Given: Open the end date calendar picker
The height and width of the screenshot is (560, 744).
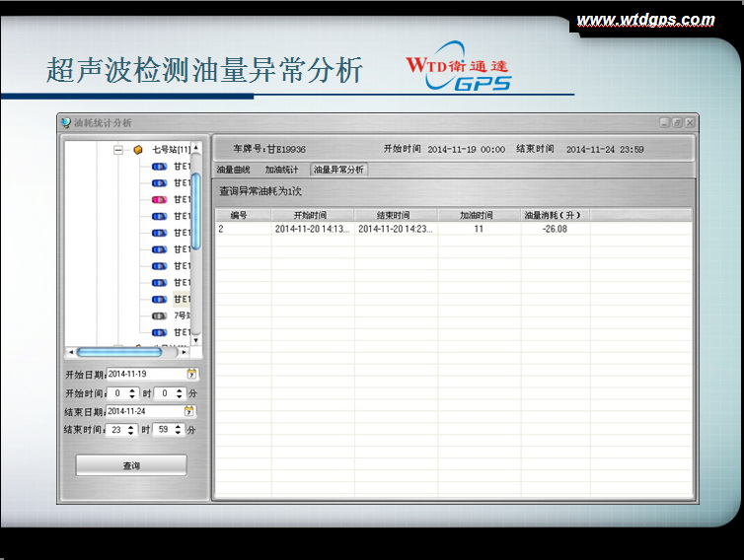Looking at the screenshot, I should pyautogui.click(x=189, y=411).
